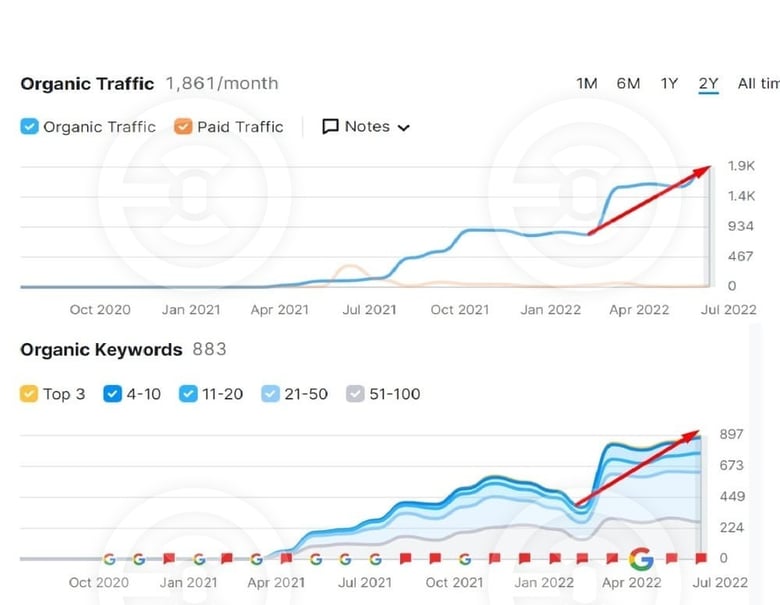Hide the 51-100 keywords series
This screenshot has width=780, height=605.
355,394
